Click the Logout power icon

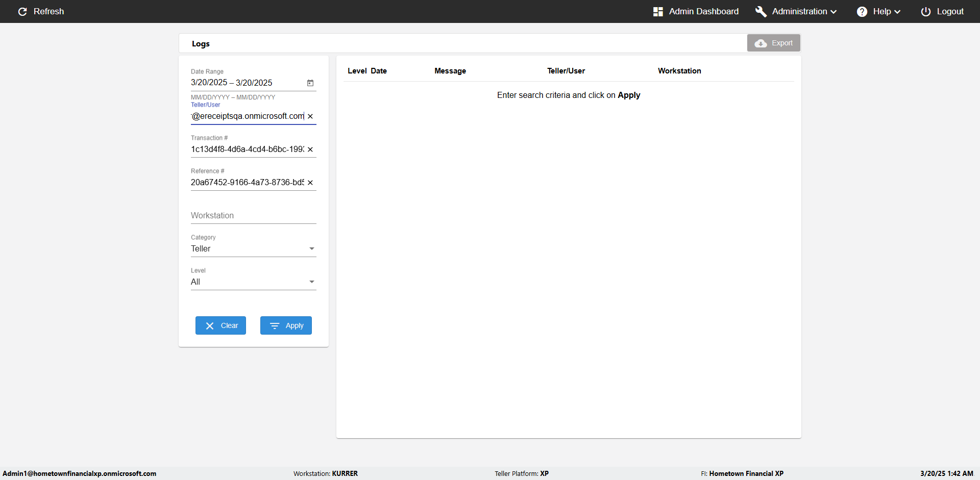coord(926,12)
